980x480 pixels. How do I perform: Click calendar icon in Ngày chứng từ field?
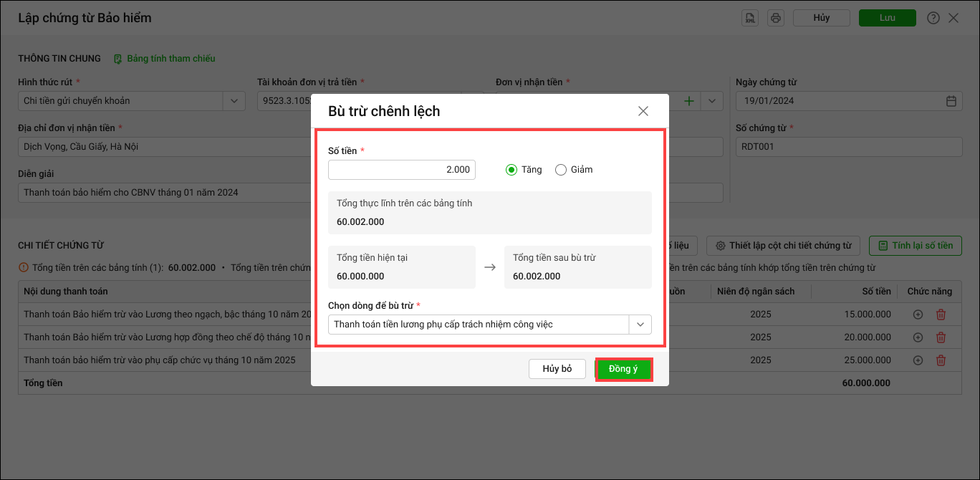click(x=951, y=101)
